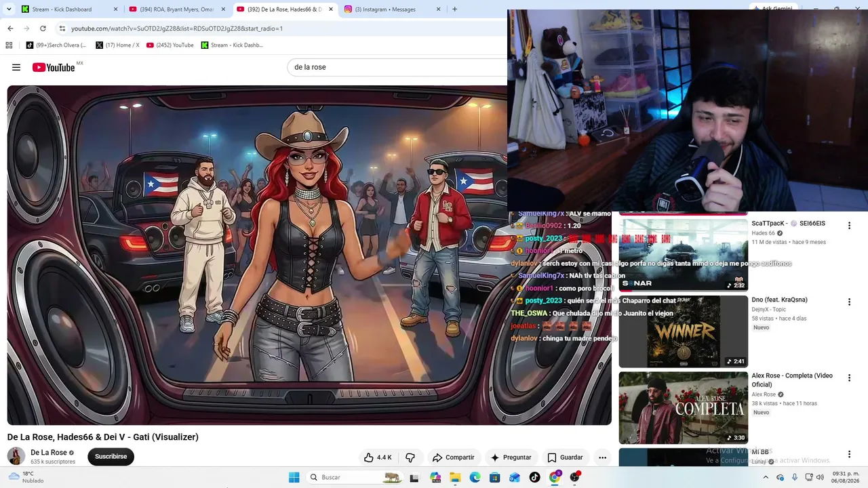This screenshot has width=868, height=488.
Task: Launch Microsoft Edge from taskbar
Action: [x=475, y=477]
